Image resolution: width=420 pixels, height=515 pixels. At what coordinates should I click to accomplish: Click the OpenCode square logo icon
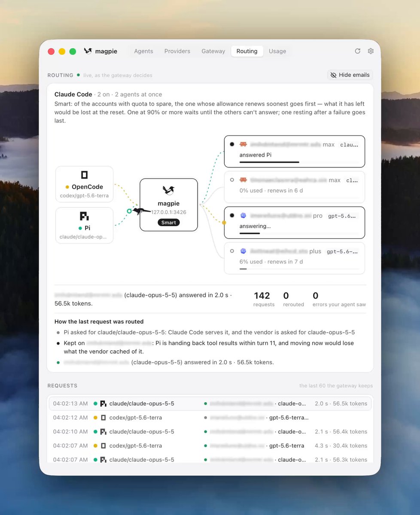pos(84,175)
